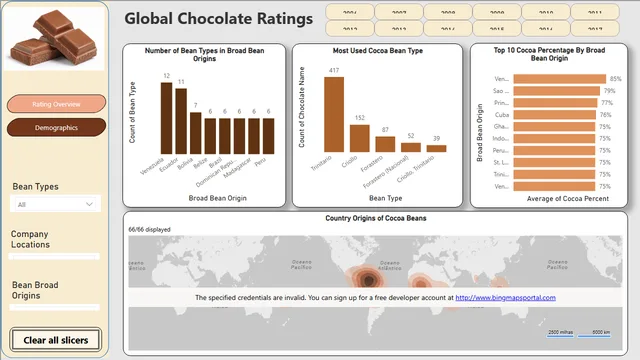Viewport: 640px width, 360px height.
Task: Select the 2006 year slicer button
Action: click(x=350, y=12)
